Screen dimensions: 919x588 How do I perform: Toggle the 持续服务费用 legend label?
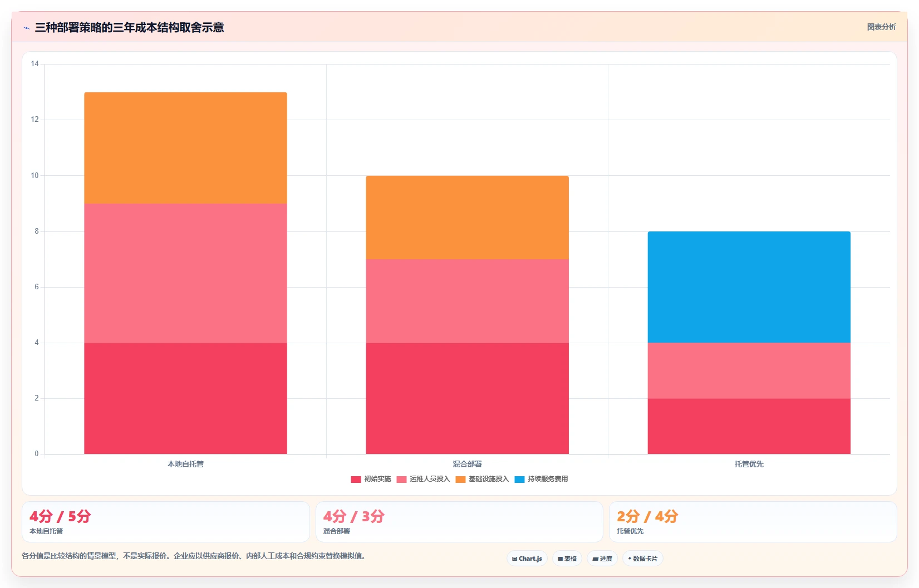[x=548, y=479]
